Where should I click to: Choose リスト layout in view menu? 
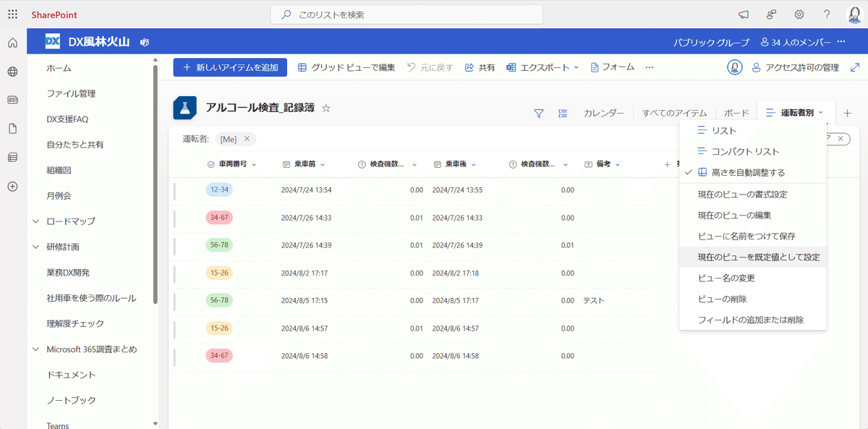(x=752, y=131)
